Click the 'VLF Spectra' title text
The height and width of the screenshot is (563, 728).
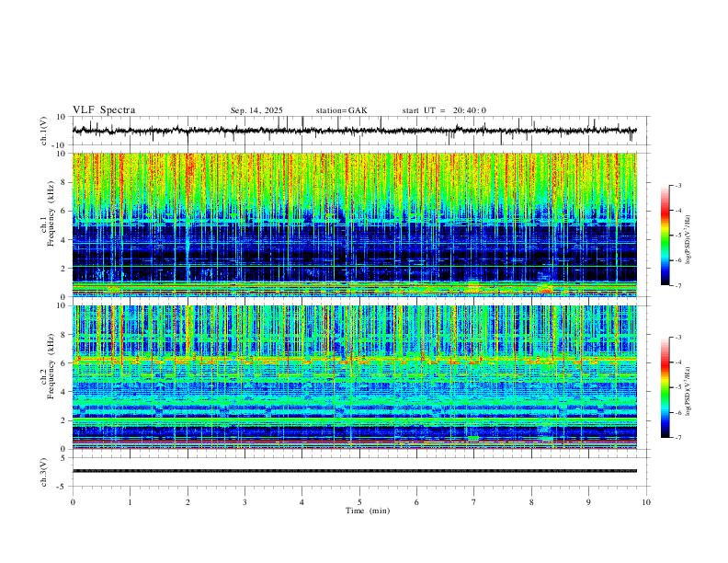(104, 110)
